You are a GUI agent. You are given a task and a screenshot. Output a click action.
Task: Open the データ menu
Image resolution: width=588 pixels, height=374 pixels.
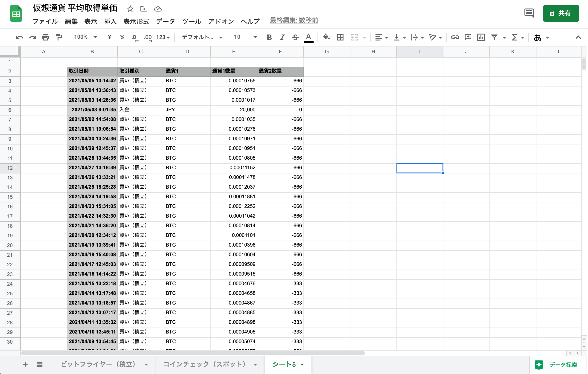click(x=166, y=21)
